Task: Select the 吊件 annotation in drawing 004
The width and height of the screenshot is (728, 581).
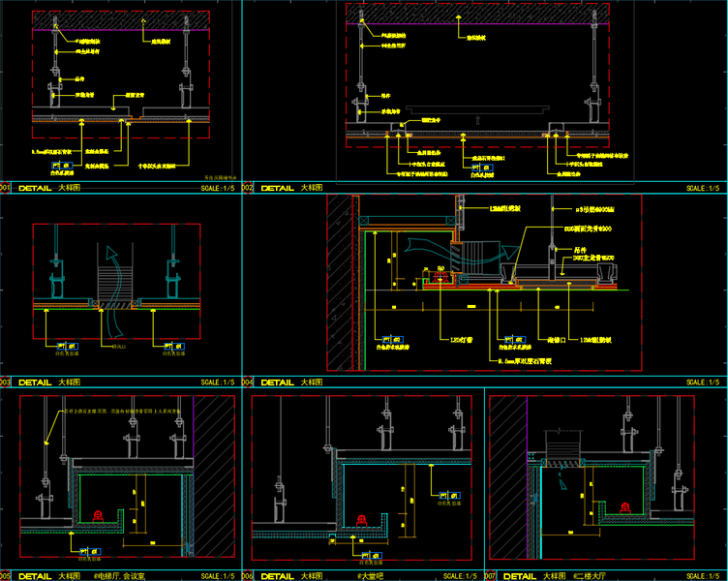Action: [x=580, y=250]
